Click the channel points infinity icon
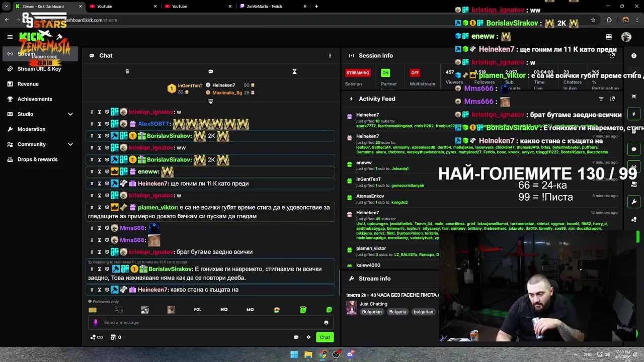The height and width of the screenshot is (362, 644). pyautogui.click(x=97, y=337)
